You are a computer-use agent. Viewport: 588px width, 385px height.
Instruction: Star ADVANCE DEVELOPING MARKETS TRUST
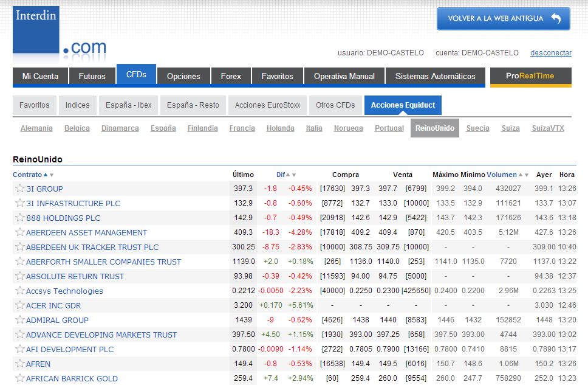(20, 335)
